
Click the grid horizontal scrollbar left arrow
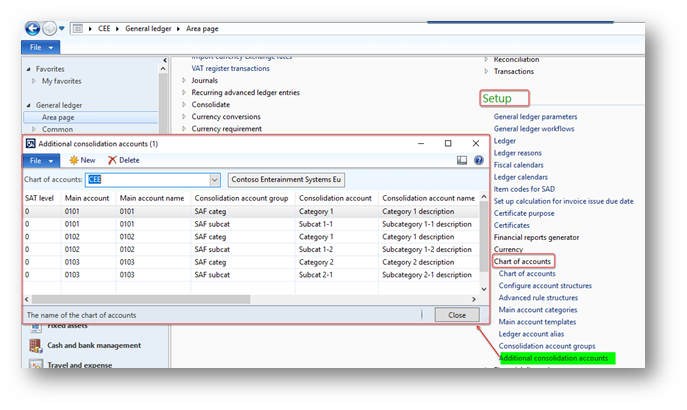27,299
